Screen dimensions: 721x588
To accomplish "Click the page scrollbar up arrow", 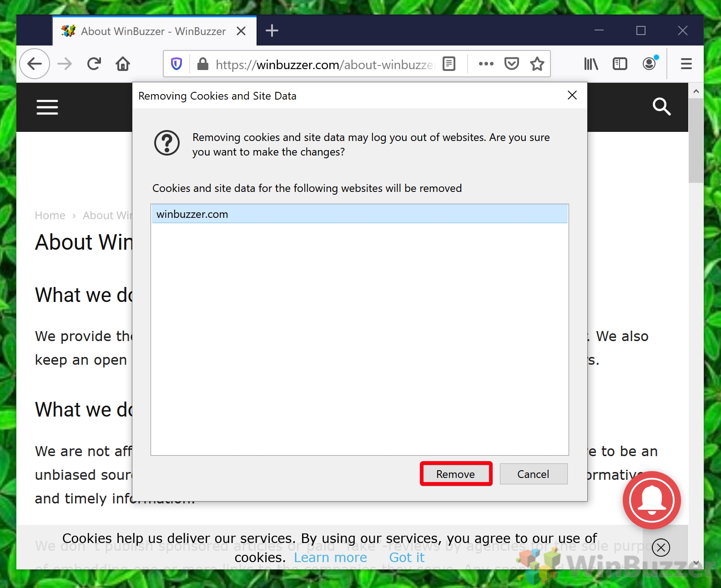I will pyautogui.click(x=696, y=91).
